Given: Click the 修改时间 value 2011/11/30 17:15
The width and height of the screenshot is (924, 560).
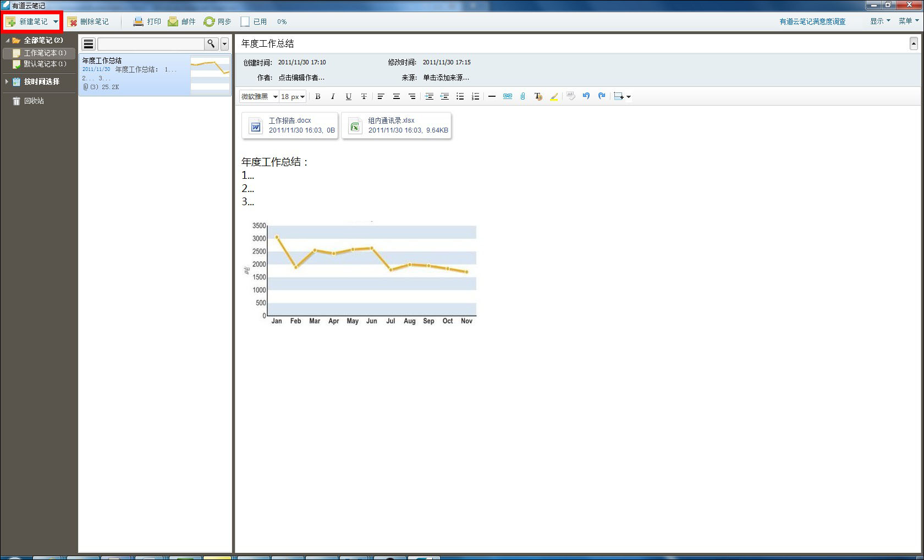Looking at the screenshot, I should point(447,63).
